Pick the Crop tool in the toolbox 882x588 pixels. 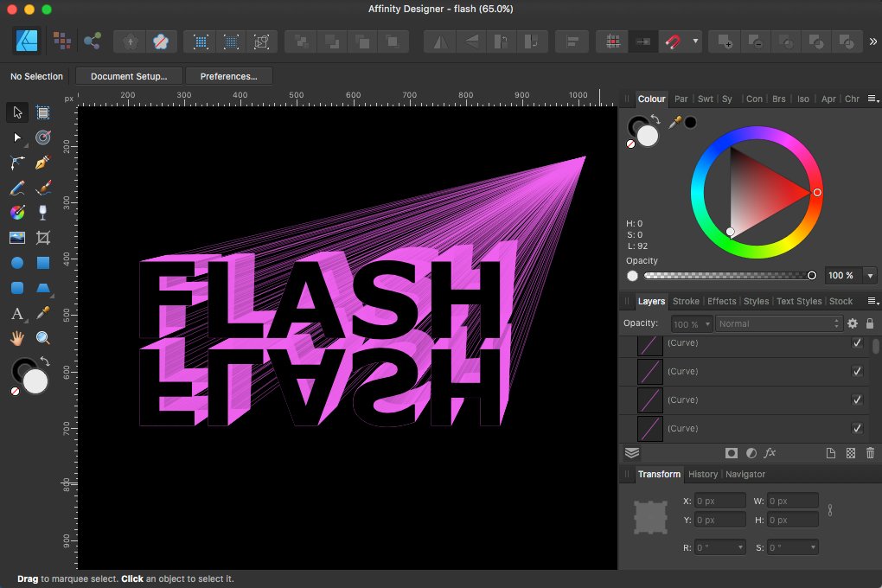pyautogui.click(x=43, y=238)
